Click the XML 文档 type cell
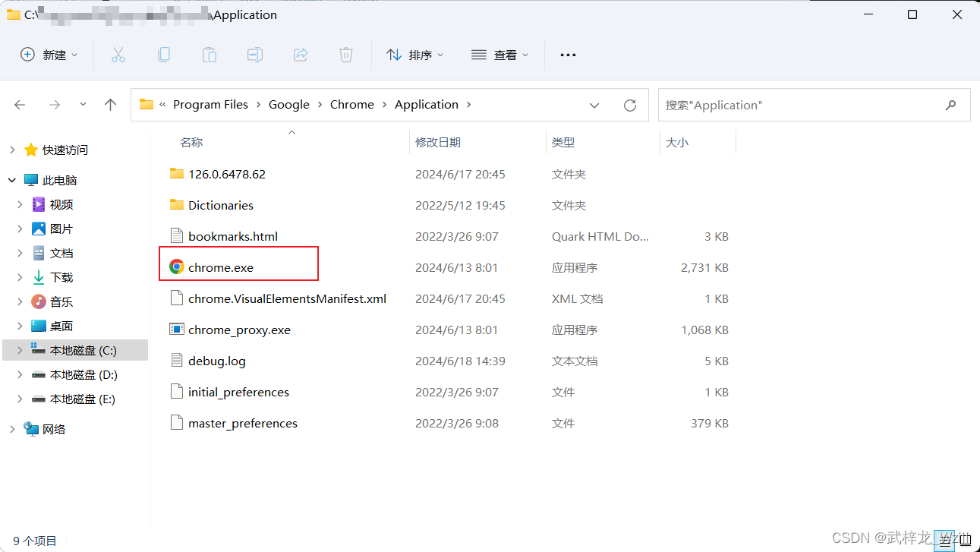Screen dimensions: 980x552 click(x=577, y=298)
